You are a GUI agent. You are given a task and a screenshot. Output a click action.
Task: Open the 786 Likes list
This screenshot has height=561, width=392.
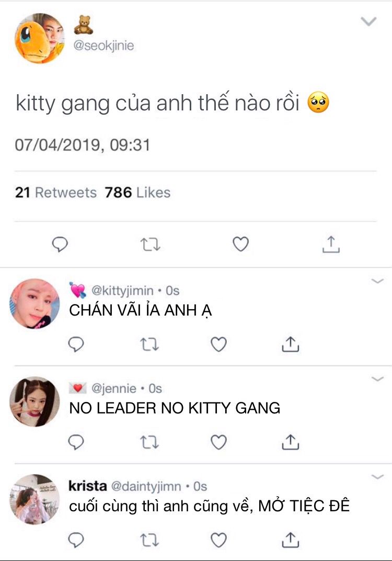(x=137, y=193)
